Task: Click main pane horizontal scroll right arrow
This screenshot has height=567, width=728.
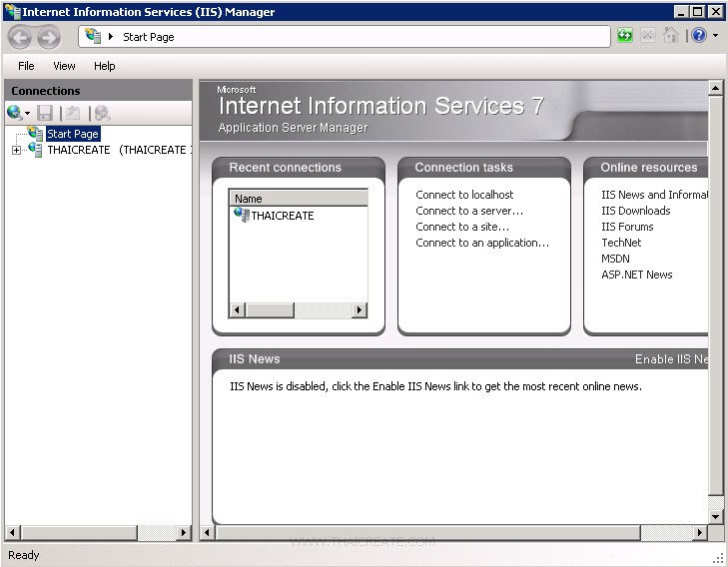Action: pyautogui.click(x=700, y=532)
